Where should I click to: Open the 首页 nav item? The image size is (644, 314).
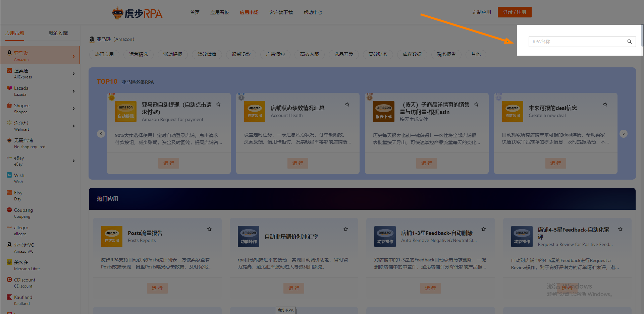point(195,12)
